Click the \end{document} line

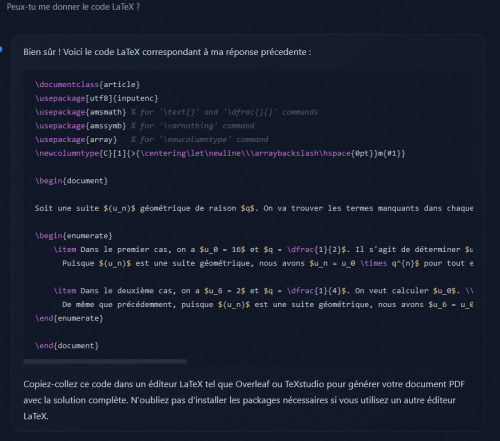67,345
